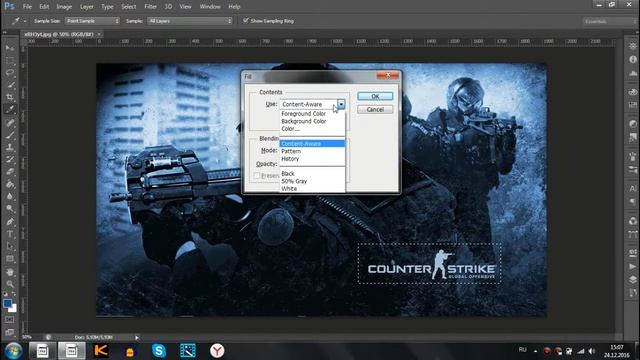The image size is (640, 360).
Task: Close the document tab
Action: [99, 34]
